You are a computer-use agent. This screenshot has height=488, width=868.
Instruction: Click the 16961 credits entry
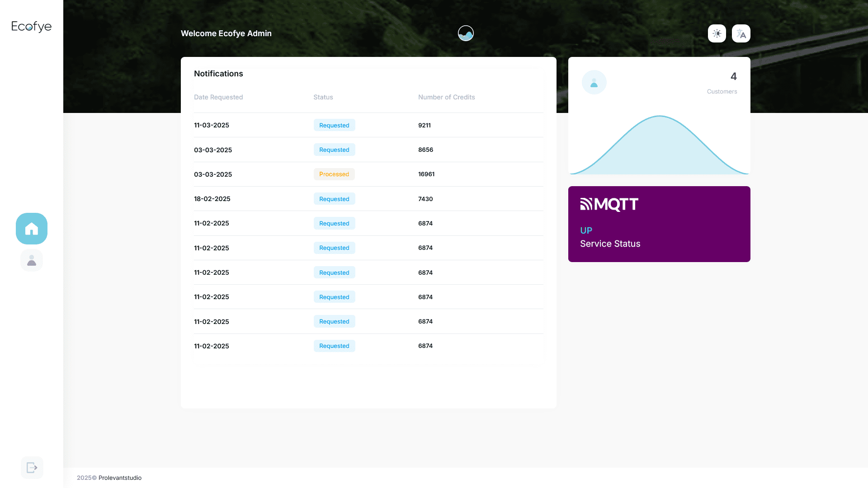[x=426, y=174]
